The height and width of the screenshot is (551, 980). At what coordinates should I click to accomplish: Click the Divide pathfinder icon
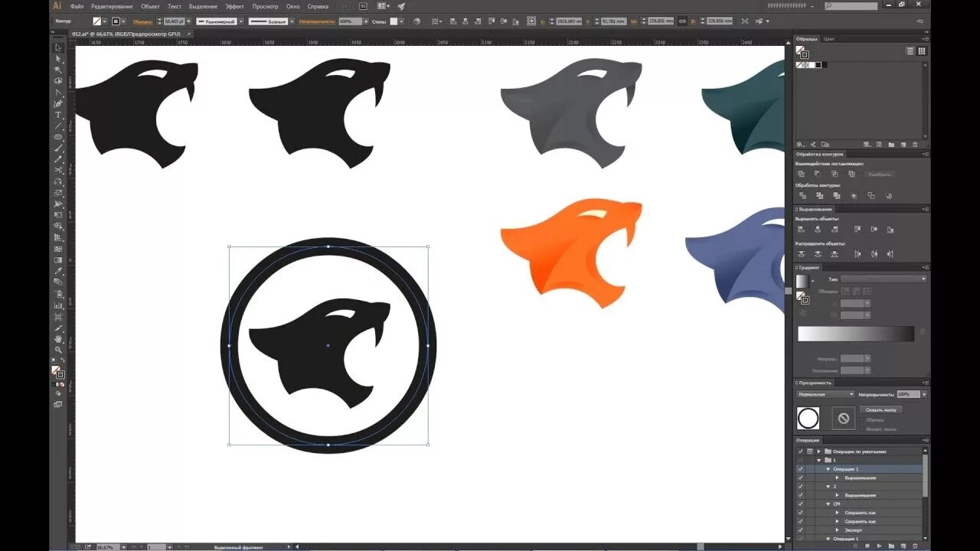(x=801, y=195)
